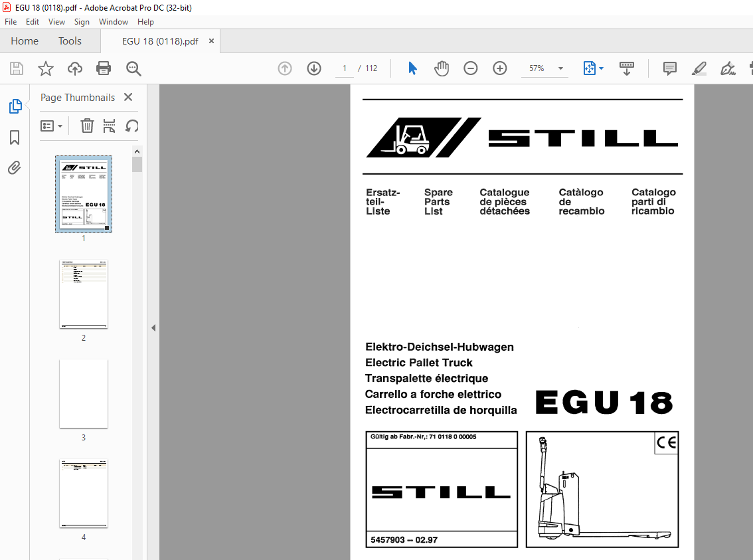Select the Highlight text pen tool
753x560 pixels.
699,68
